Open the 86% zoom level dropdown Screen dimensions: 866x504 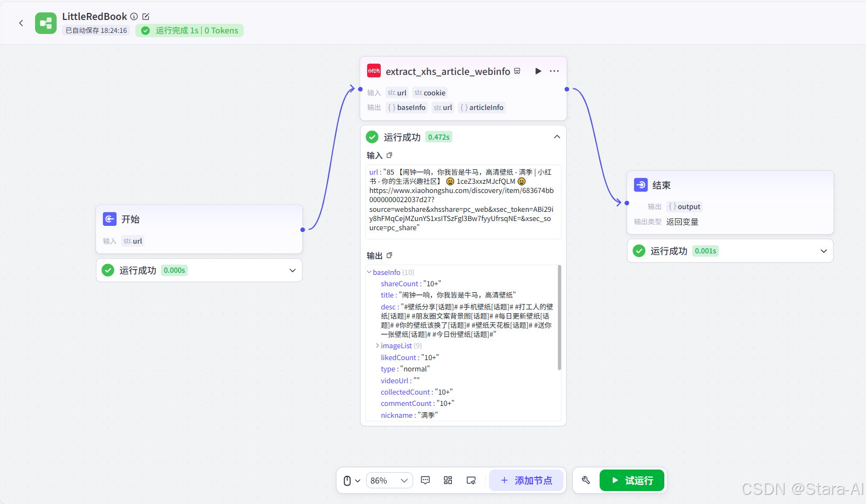(390, 480)
